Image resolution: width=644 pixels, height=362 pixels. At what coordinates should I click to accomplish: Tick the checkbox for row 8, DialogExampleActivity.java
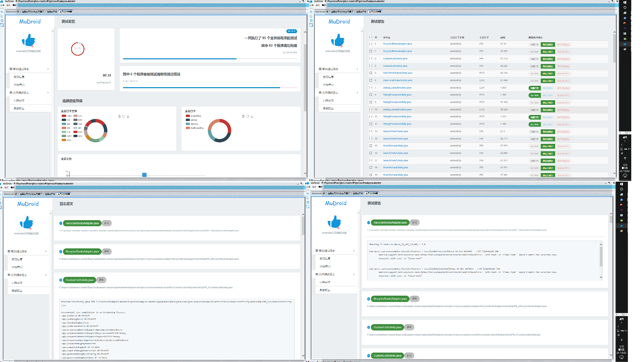pos(371,95)
